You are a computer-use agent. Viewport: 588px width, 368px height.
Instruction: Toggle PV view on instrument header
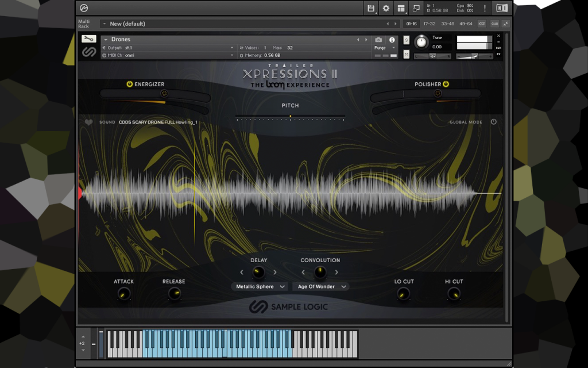tap(498, 55)
